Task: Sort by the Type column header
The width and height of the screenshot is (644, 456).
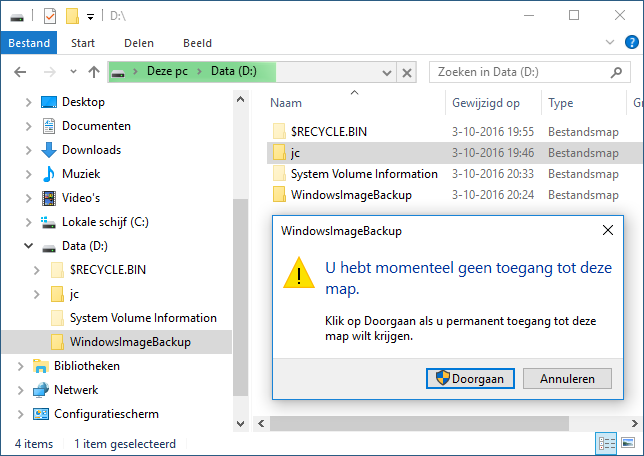Action: tap(560, 103)
